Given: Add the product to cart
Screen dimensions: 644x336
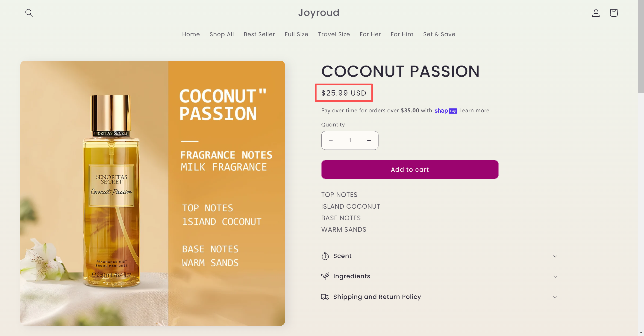Looking at the screenshot, I should pyautogui.click(x=410, y=170).
